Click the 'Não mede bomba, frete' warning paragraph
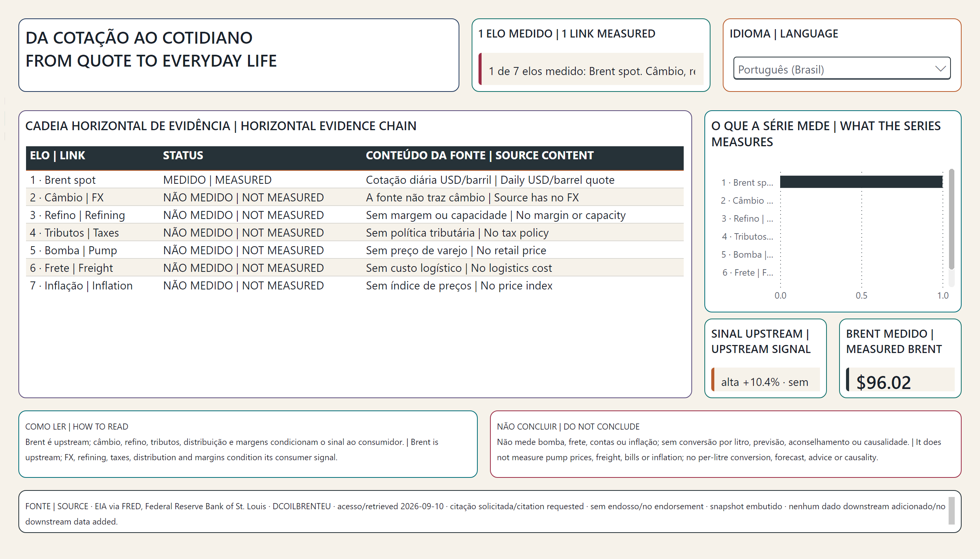The image size is (980, 559). 719,449
